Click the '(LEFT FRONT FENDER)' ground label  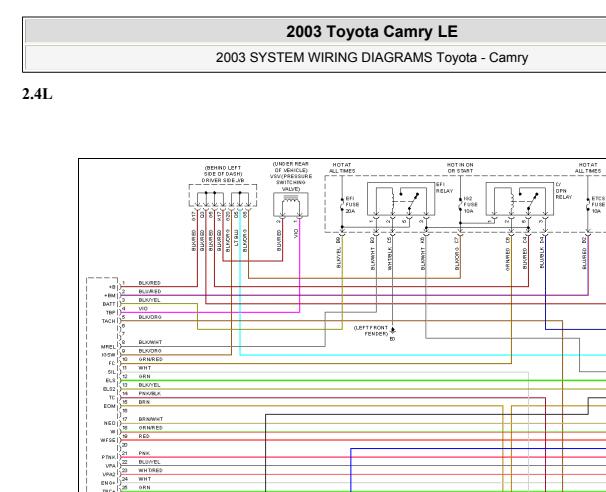click(371, 330)
